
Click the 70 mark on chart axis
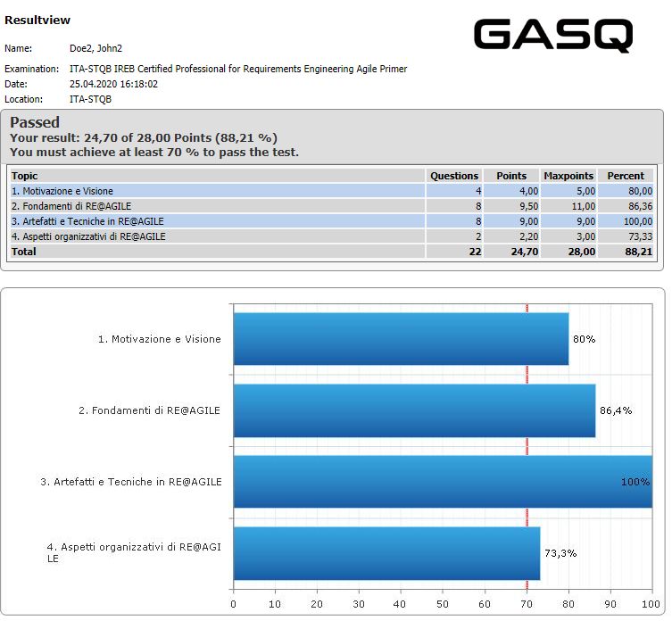[527, 603]
